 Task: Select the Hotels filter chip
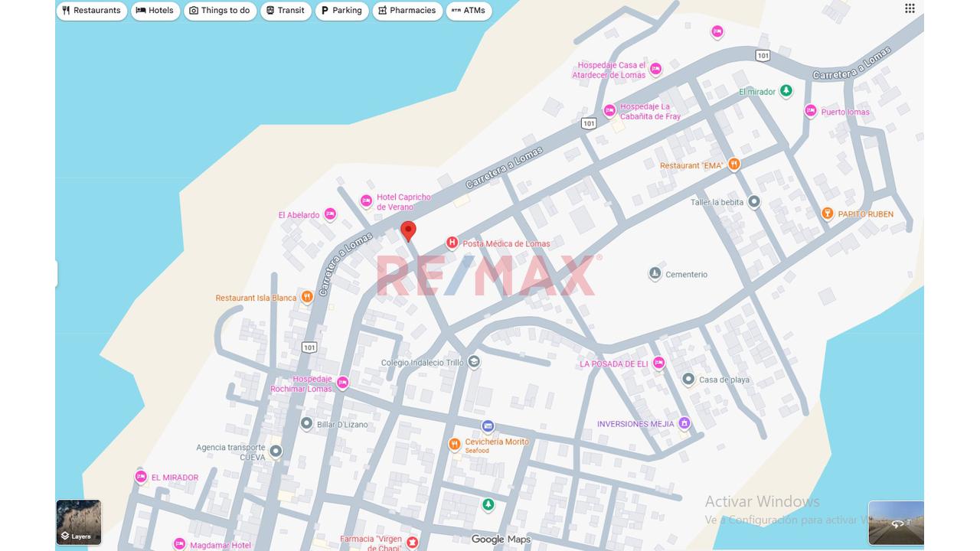155,11
